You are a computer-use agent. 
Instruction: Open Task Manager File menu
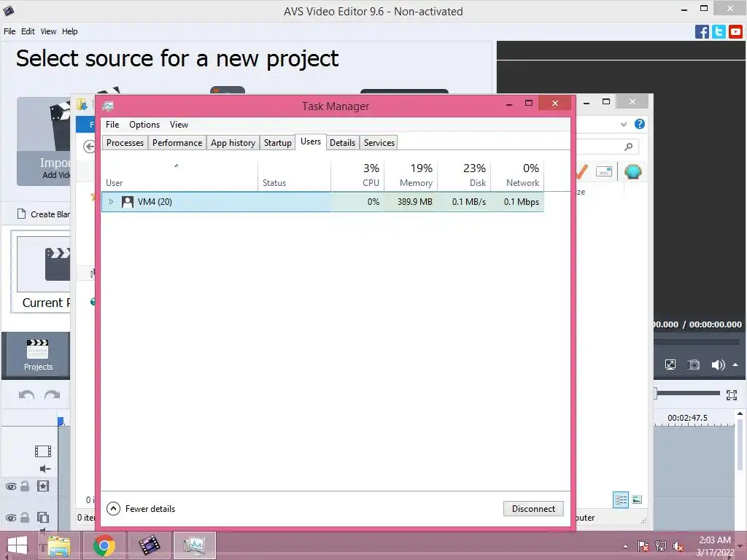click(x=112, y=125)
